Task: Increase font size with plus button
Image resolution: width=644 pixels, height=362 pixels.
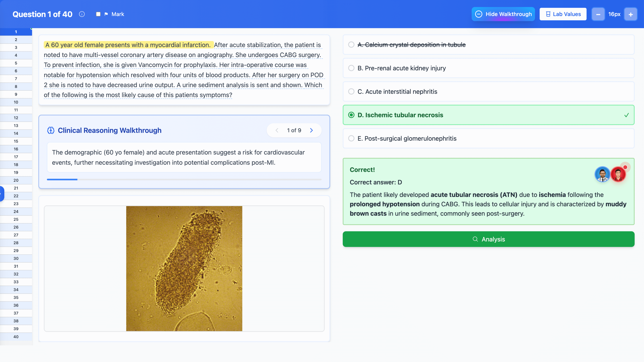Action: [631, 14]
